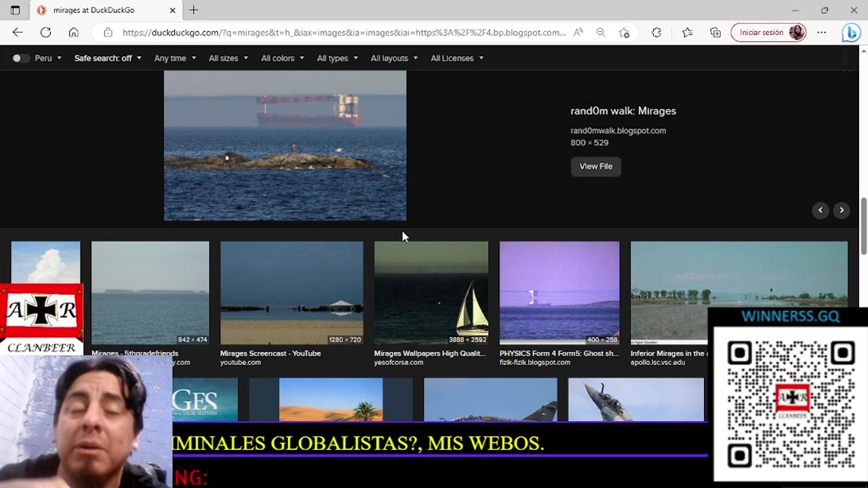Open the All layouts filter

394,58
